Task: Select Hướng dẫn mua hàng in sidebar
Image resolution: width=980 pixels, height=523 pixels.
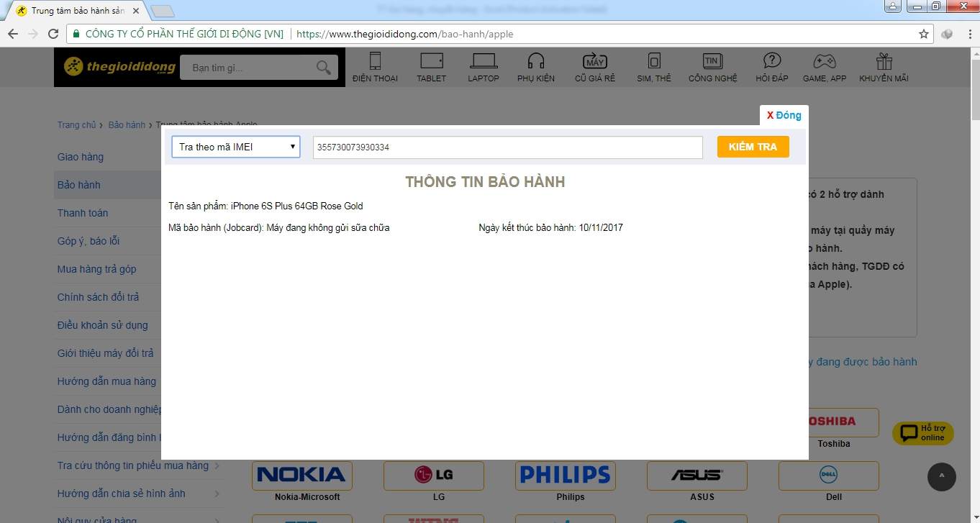Action: pyautogui.click(x=106, y=381)
